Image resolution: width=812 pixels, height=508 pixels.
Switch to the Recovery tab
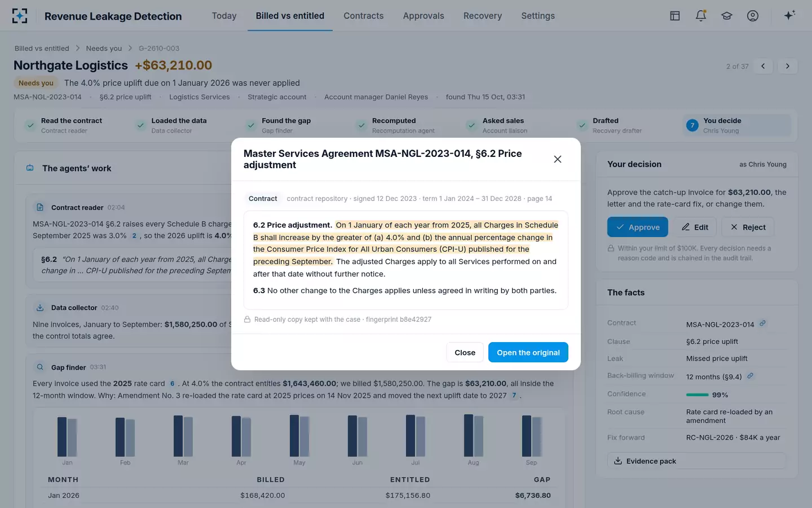[x=483, y=16]
